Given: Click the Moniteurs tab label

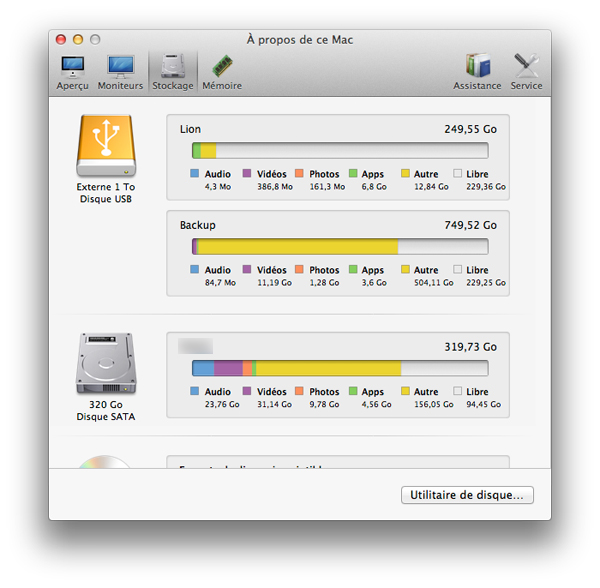Looking at the screenshot, I should (x=121, y=86).
